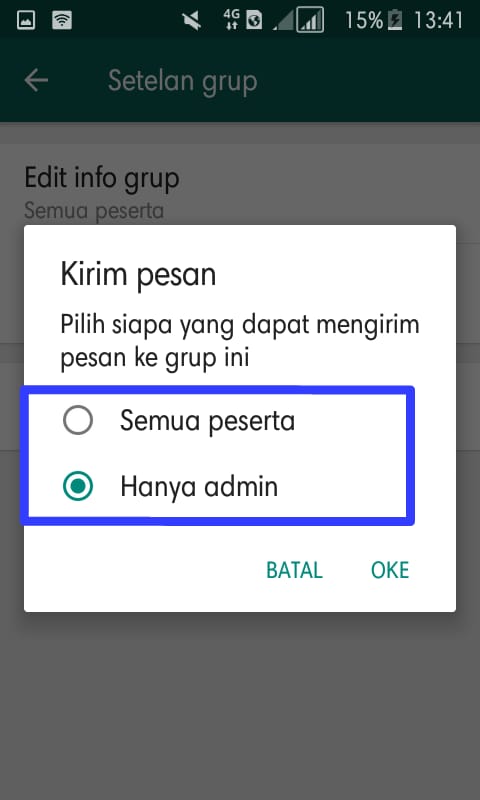Tap the 4G data indicator icon
The image size is (480, 800).
(231, 19)
